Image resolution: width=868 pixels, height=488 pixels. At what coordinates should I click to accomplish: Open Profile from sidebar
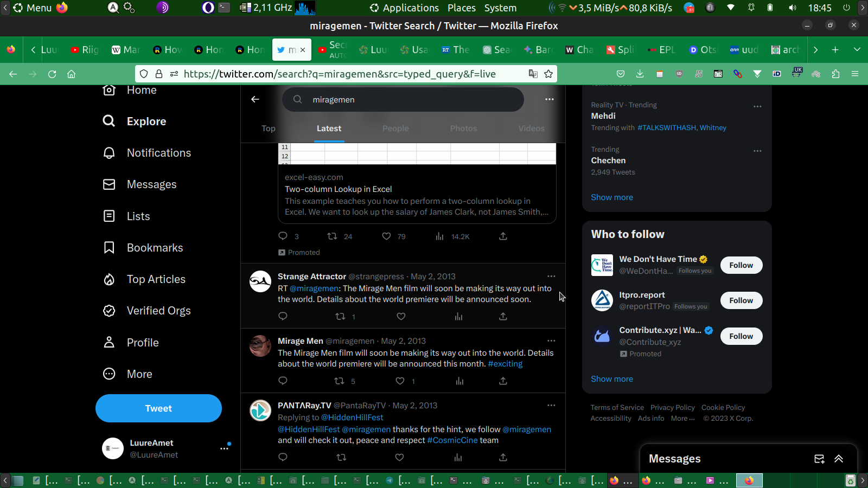(x=131, y=343)
